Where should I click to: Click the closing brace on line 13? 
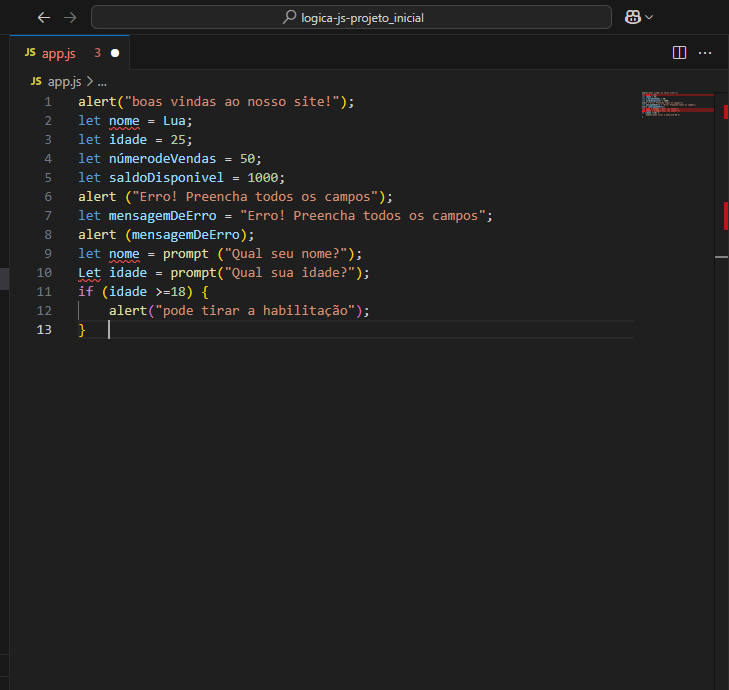[82, 330]
